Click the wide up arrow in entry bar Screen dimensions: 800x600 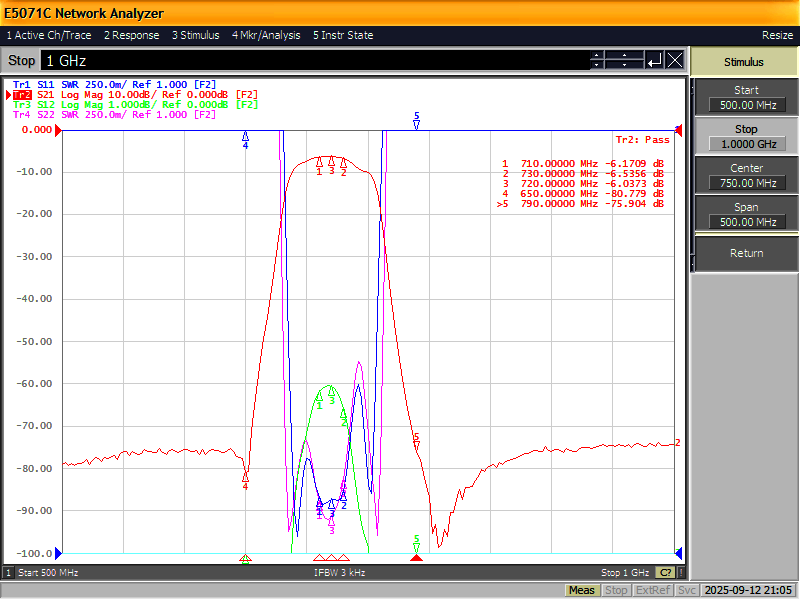pos(624,56)
